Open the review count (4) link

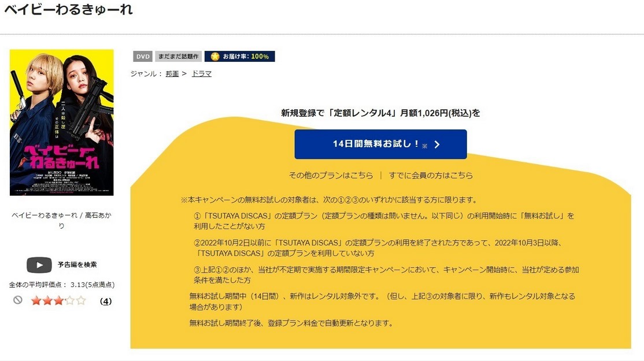pyautogui.click(x=106, y=301)
